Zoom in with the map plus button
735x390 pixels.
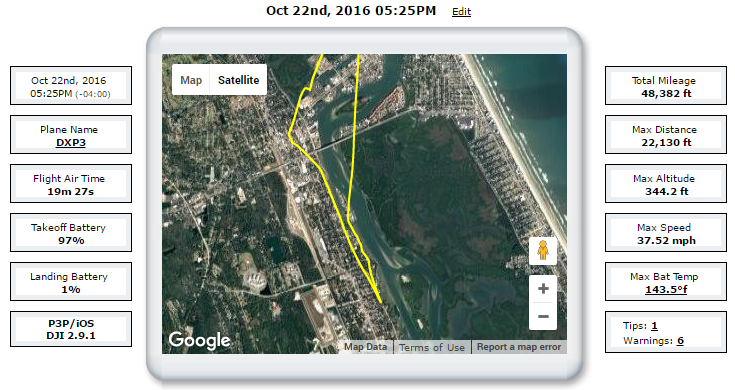[x=543, y=288]
